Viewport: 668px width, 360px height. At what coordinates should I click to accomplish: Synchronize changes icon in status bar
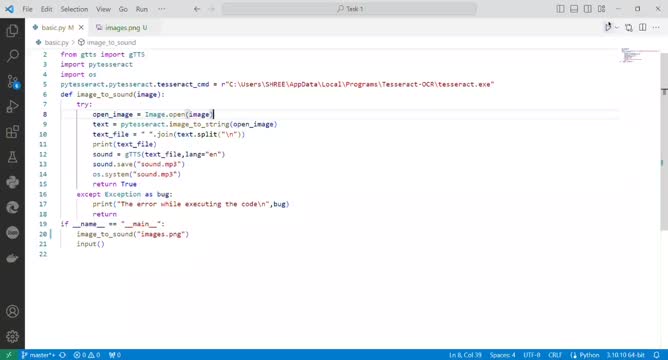[63, 355]
